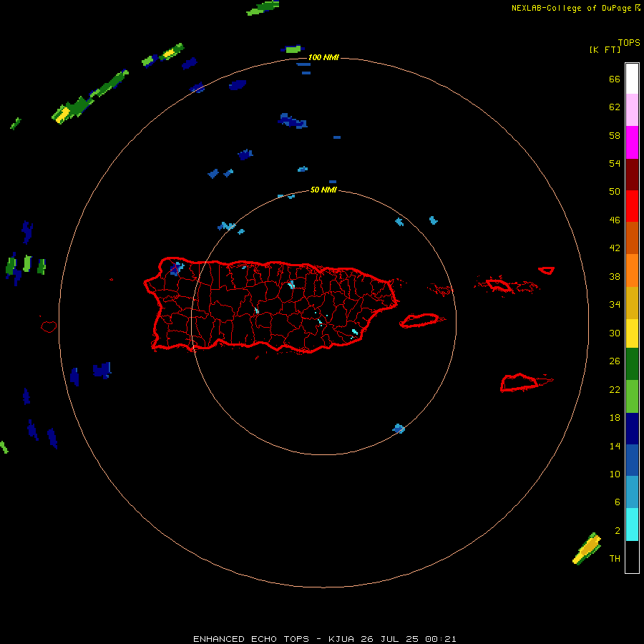Click the dark green 30 kft legend swatch
644x644 pixels.
pos(632,364)
